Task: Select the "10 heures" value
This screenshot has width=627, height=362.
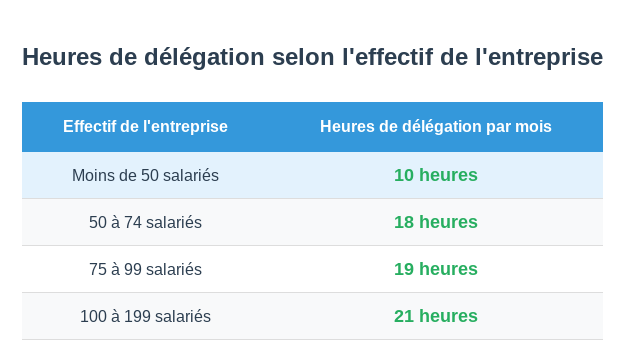Action: 436,175
